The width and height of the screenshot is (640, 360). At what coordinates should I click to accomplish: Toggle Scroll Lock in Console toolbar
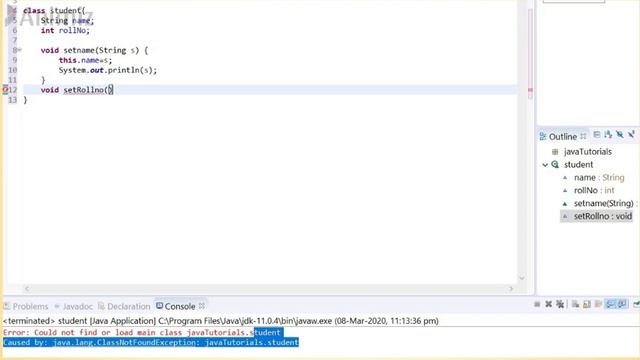[587, 304]
